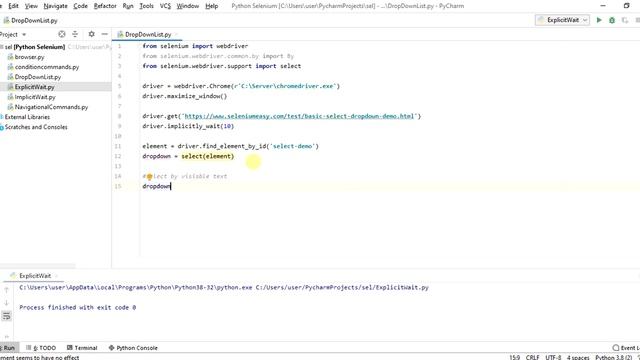Image resolution: width=640 pixels, height=360 pixels.
Task: Click the CRLF line separator status item
Action: pyautogui.click(x=532, y=357)
